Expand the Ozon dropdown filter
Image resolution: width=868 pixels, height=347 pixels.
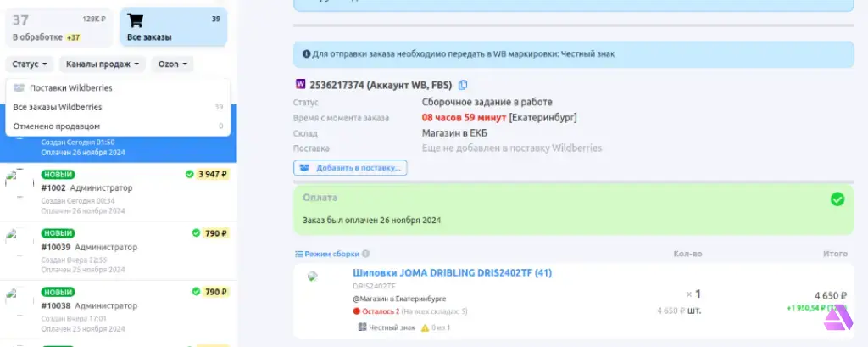(173, 64)
